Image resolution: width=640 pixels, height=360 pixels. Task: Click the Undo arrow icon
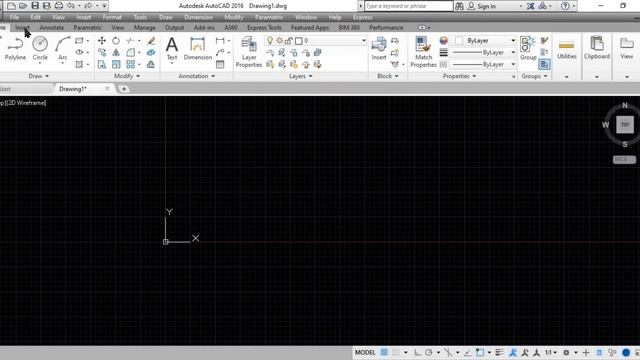[71, 6]
